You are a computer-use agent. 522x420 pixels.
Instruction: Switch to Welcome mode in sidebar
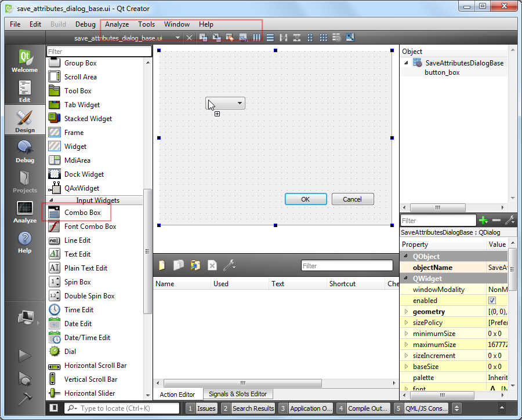pos(24,61)
